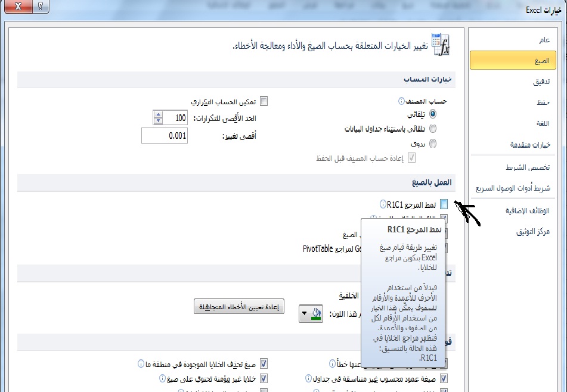Open the عام category

pyautogui.click(x=513, y=40)
